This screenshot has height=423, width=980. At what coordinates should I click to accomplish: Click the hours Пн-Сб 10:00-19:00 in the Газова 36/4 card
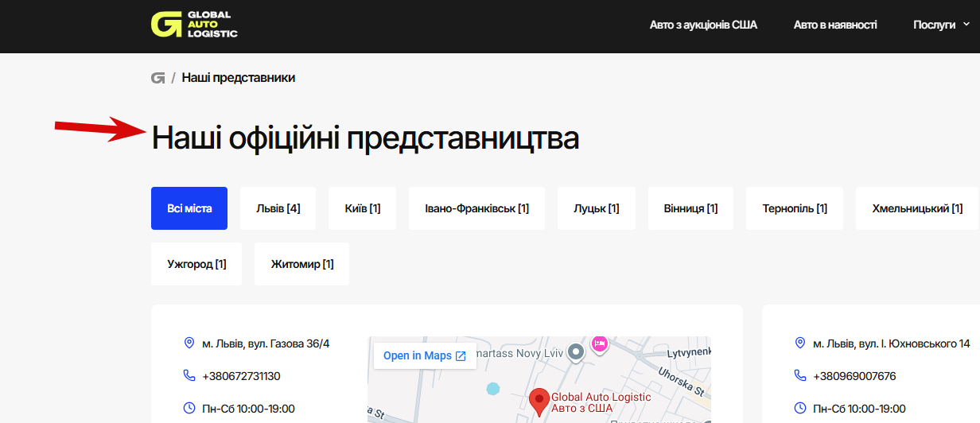click(x=248, y=409)
